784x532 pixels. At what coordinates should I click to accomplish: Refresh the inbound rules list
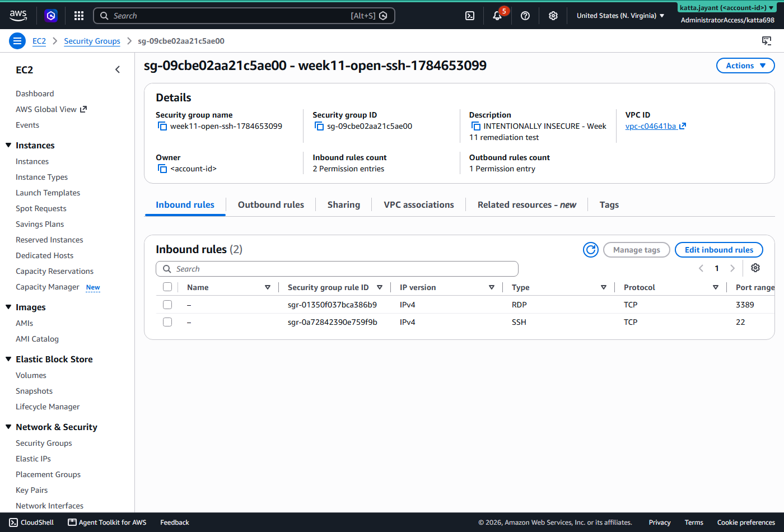(x=591, y=250)
